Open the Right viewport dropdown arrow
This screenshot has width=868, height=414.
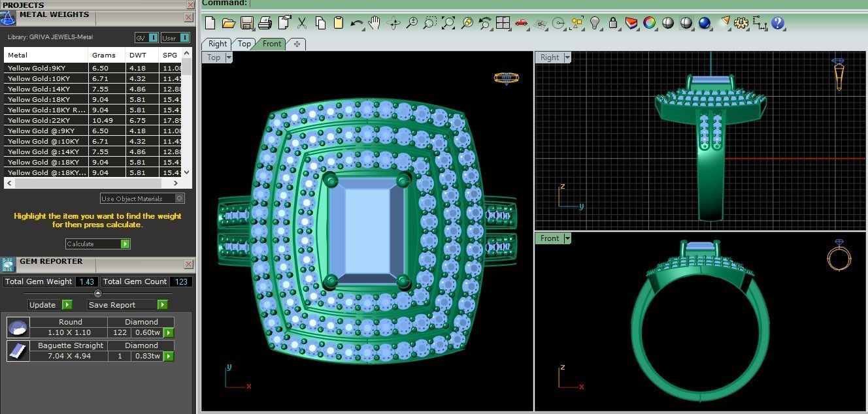click(x=567, y=57)
